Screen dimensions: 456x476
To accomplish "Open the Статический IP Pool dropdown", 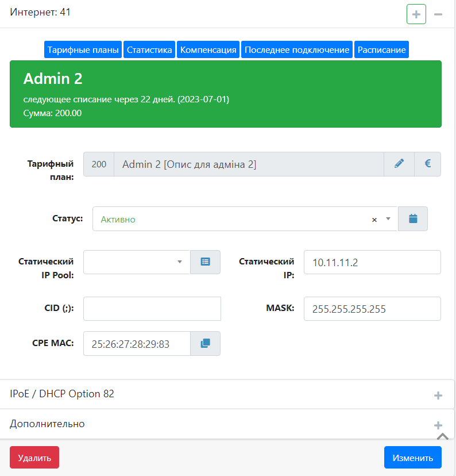I will pyautogui.click(x=137, y=262).
